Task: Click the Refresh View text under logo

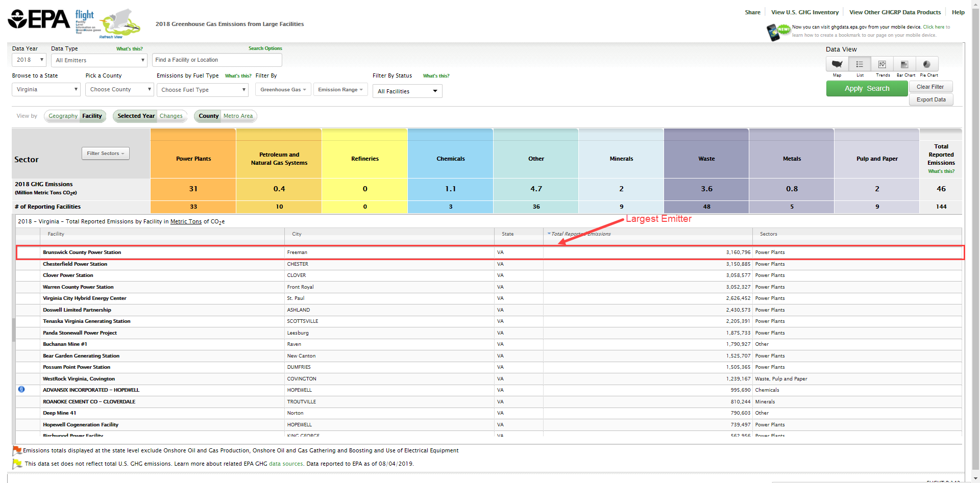Action: [111, 37]
